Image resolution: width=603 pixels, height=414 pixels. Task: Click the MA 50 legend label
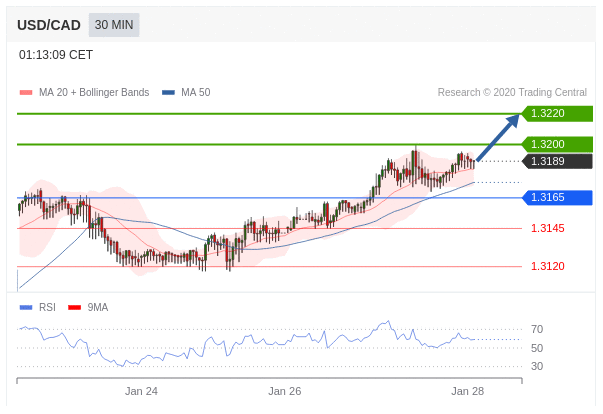tap(196, 93)
